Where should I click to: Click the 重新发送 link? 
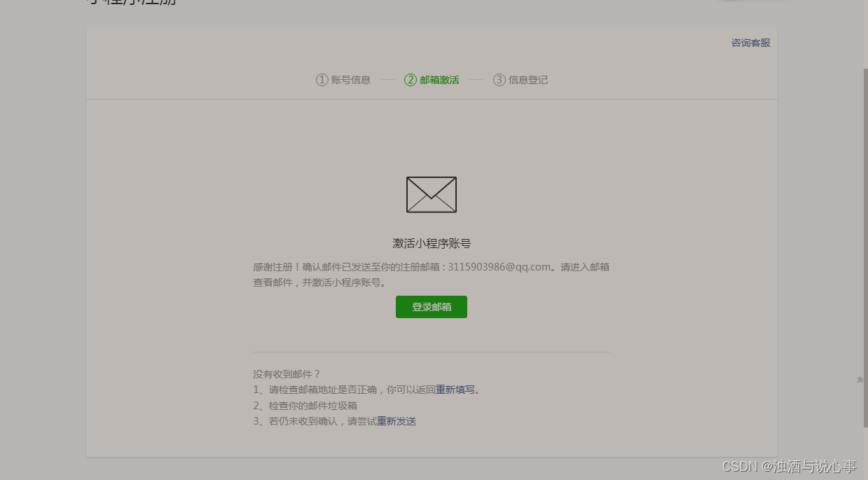tap(397, 421)
